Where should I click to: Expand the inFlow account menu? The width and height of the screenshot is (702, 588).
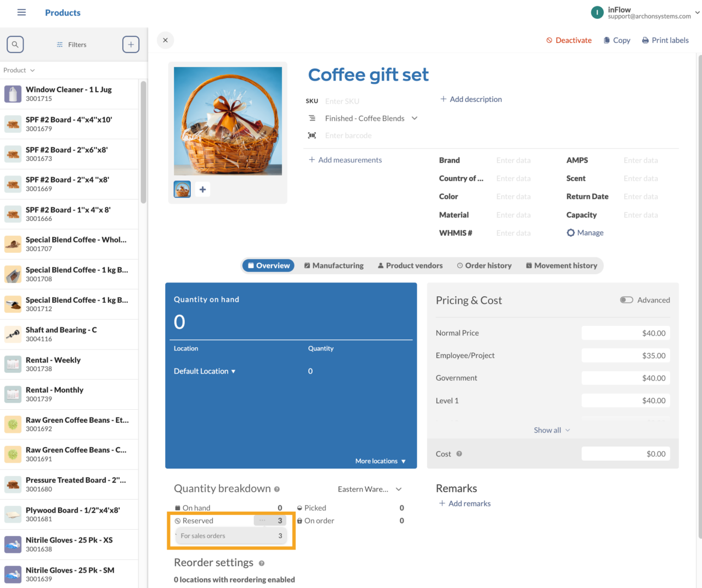coord(697,13)
